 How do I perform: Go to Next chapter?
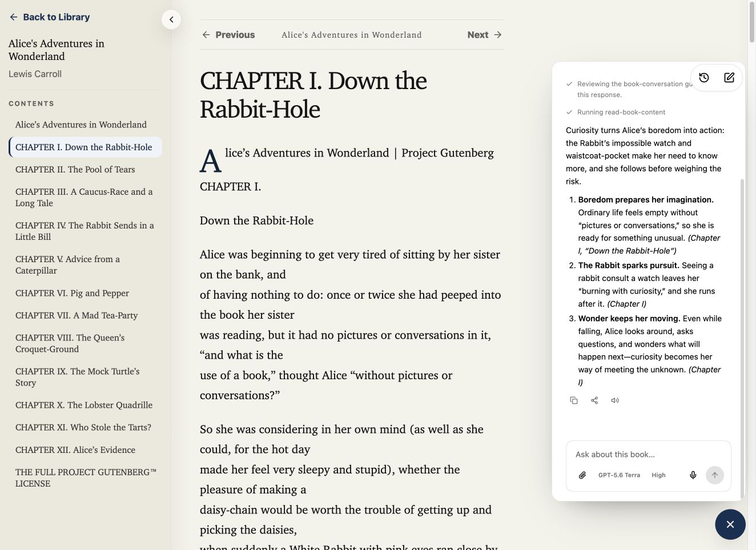click(x=484, y=35)
